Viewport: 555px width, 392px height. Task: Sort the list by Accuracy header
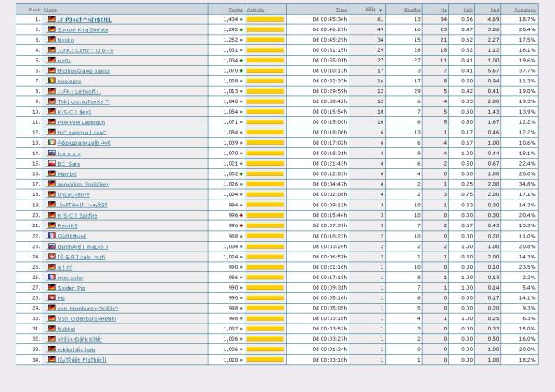(x=525, y=9)
